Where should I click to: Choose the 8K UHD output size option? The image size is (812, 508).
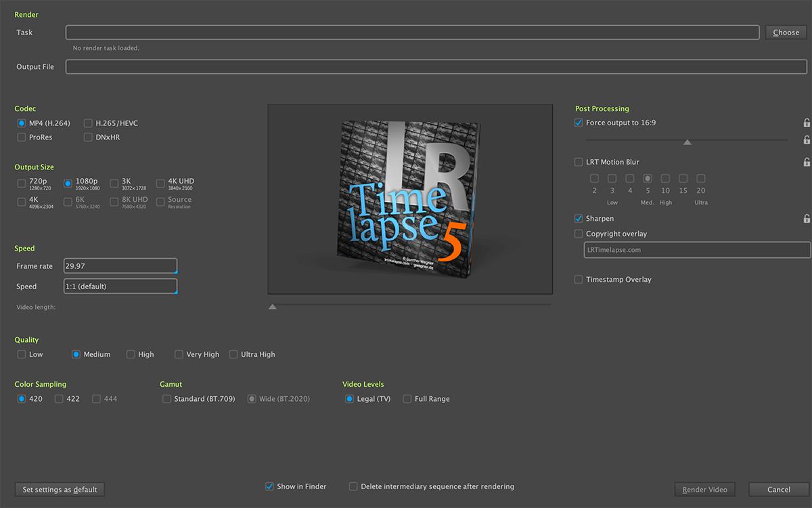click(x=114, y=201)
